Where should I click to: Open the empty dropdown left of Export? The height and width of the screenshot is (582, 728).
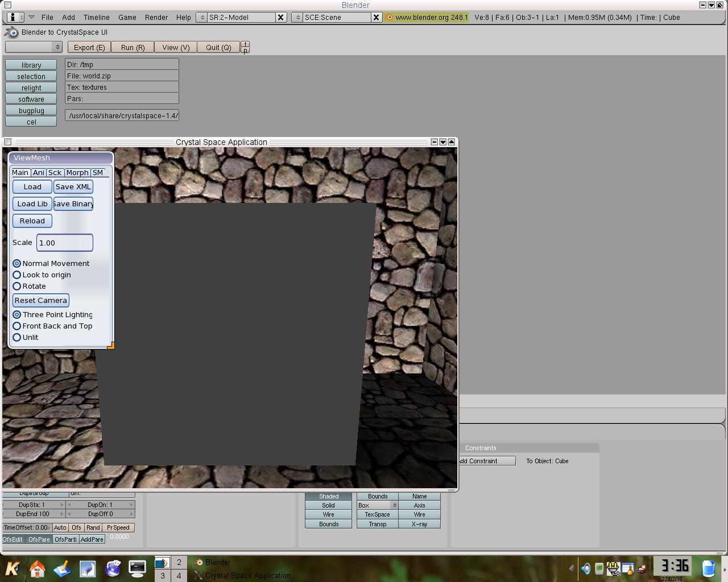coord(34,47)
